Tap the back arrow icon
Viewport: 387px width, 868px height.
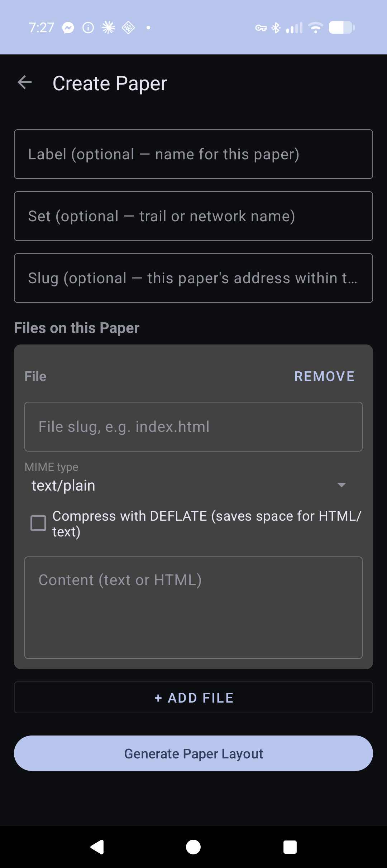(x=25, y=83)
